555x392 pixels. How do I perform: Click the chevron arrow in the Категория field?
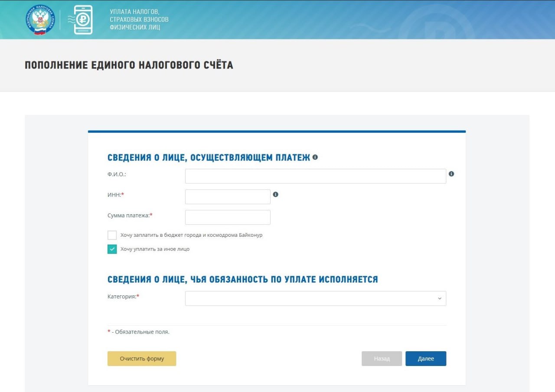point(439,299)
